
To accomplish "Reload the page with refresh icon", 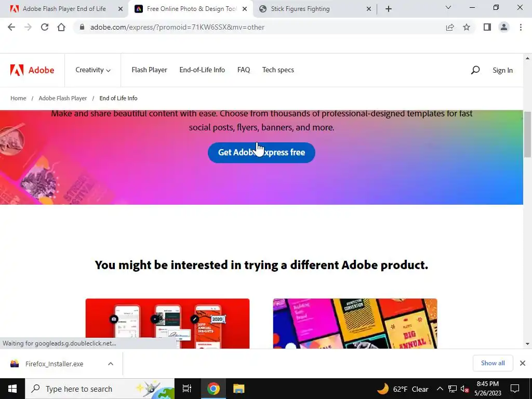I will click(45, 27).
